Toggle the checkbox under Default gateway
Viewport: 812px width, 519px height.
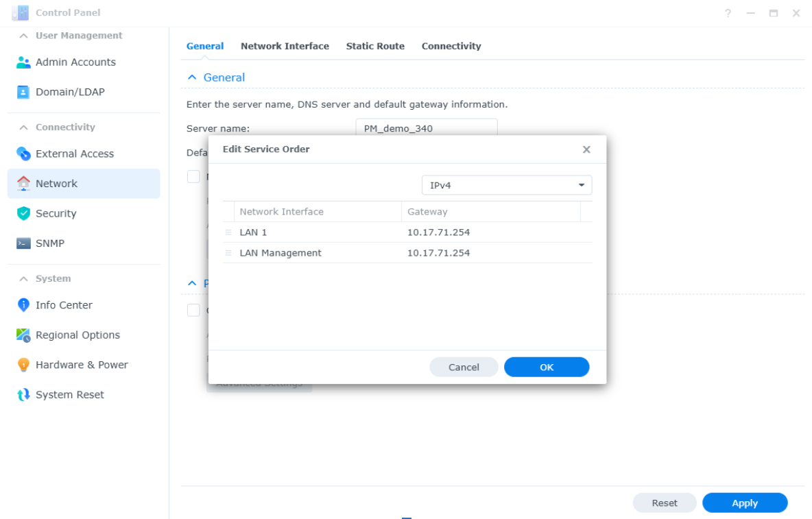193,176
